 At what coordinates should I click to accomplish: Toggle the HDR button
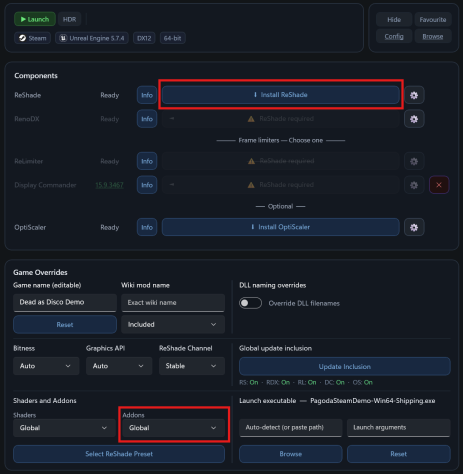tap(69, 19)
